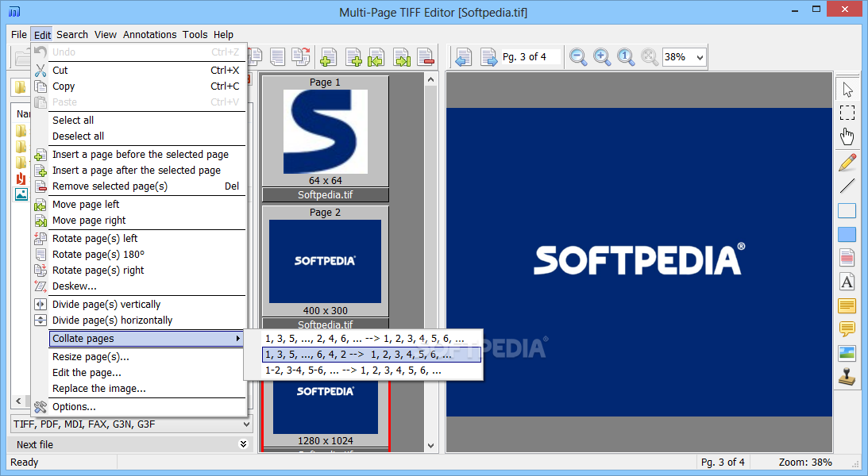
Task: Choose Deselect all in Edit menu
Action: (138, 136)
